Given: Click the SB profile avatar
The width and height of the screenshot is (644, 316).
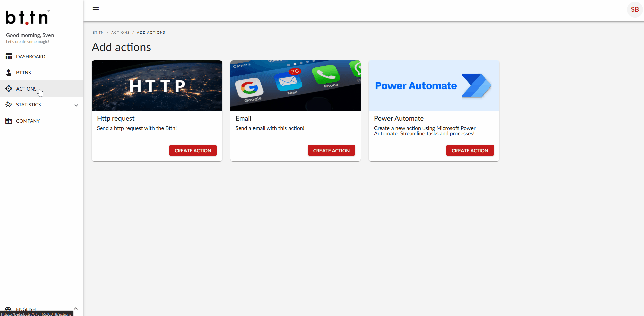Looking at the screenshot, I should coord(635,9).
